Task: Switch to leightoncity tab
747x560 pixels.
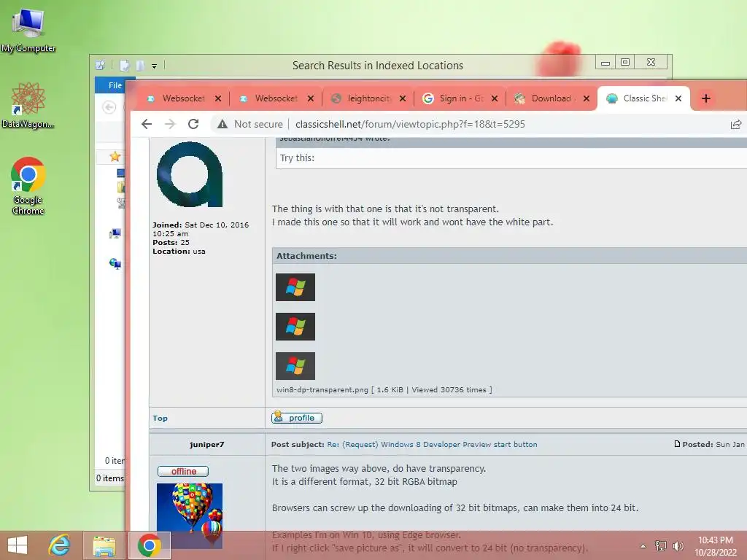Action: [368, 98]
